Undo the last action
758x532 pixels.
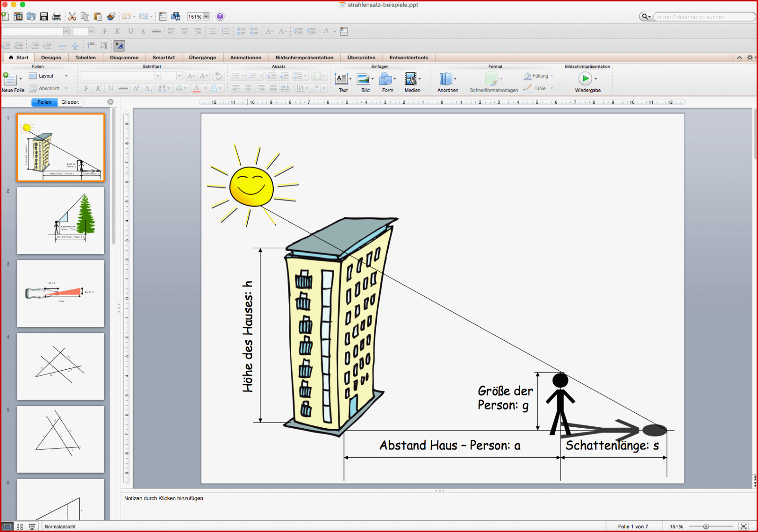[x=126, y=16]
